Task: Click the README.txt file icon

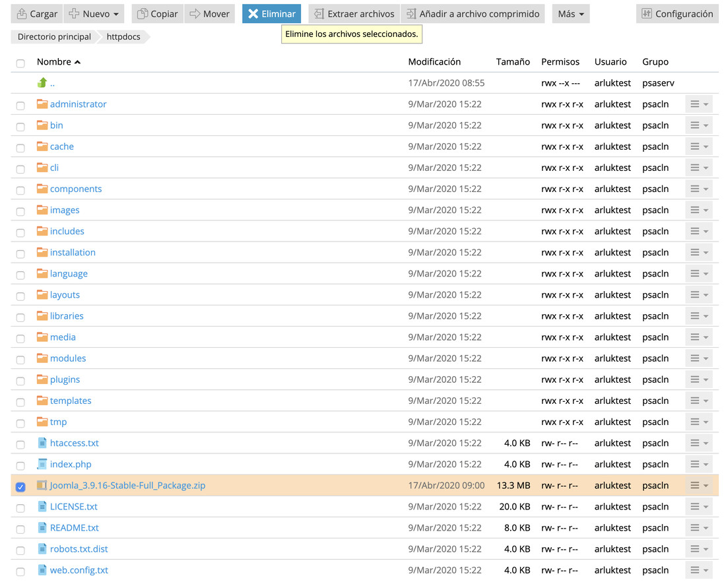Action: [42, 527]
